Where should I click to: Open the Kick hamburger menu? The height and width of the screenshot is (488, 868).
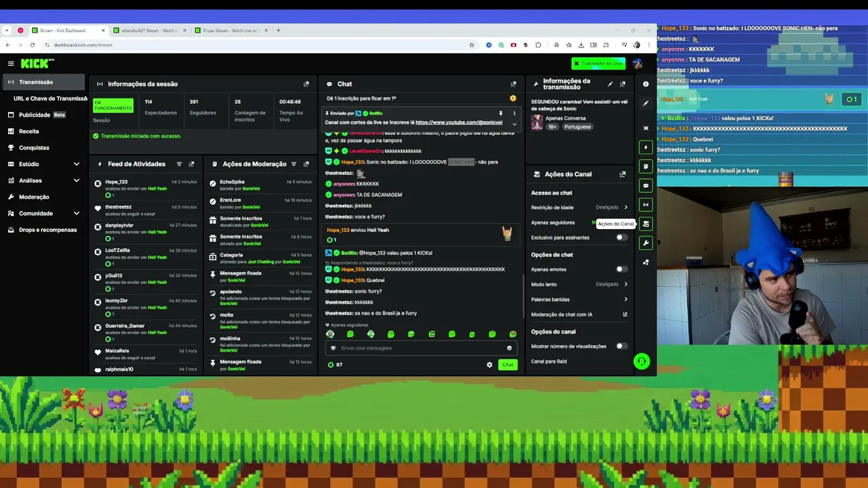(11, 64)
